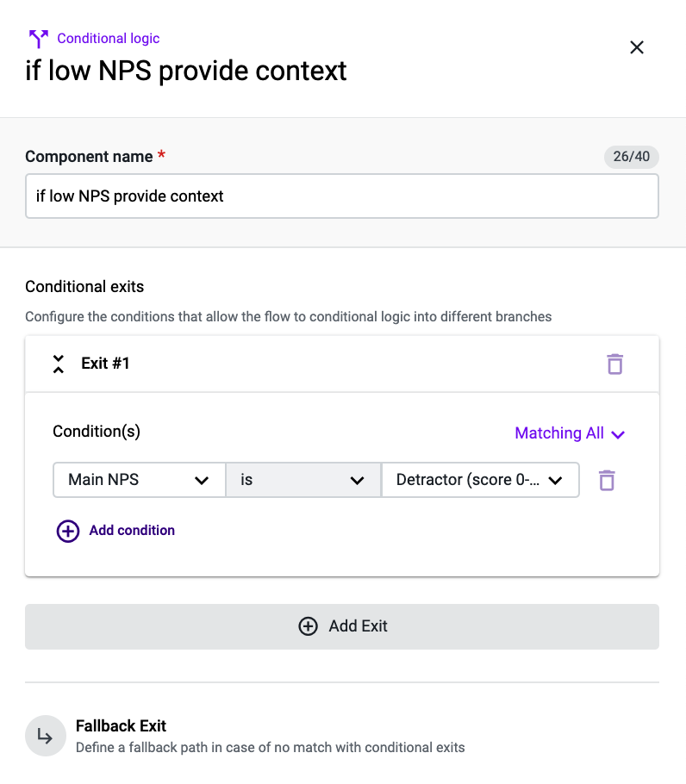
Task: Open the Main NPS dropdown
Action: 139,480
